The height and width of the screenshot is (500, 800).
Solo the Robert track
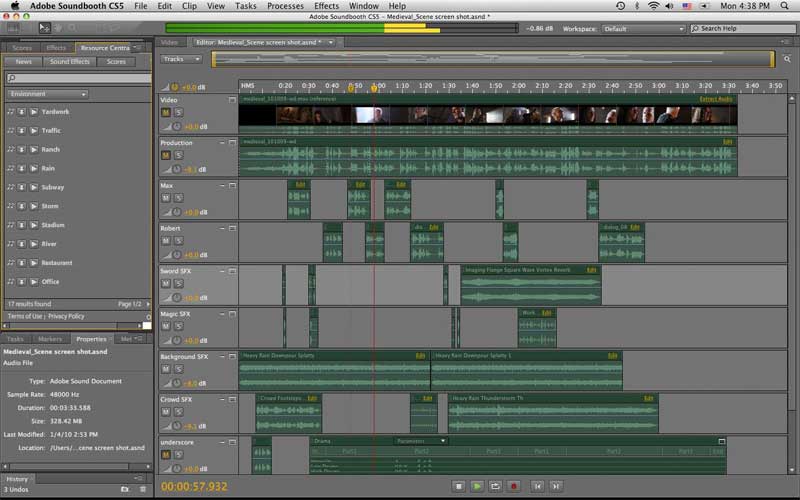click(x=178, y=241)
